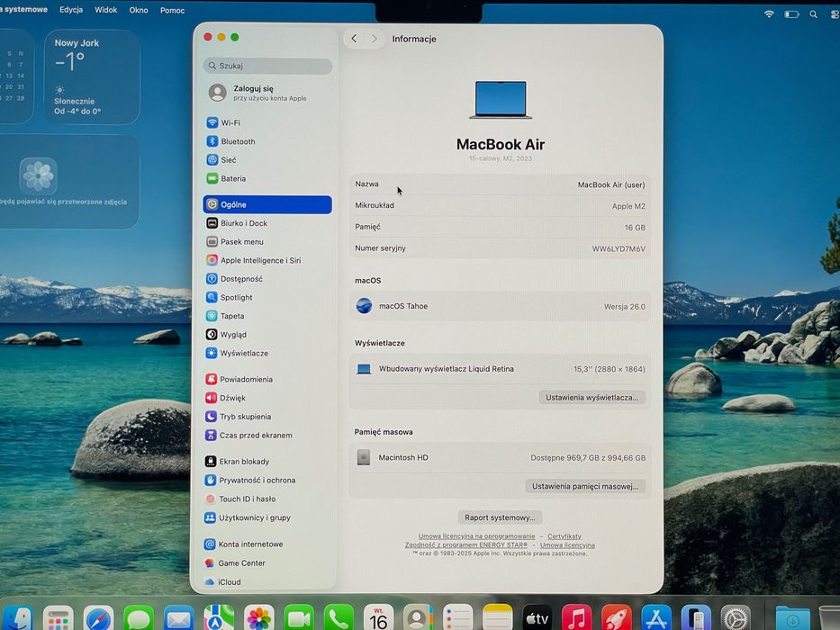Click serial number WW6LYD7M6V
The image size is (840, 630).
pos(619,248)
